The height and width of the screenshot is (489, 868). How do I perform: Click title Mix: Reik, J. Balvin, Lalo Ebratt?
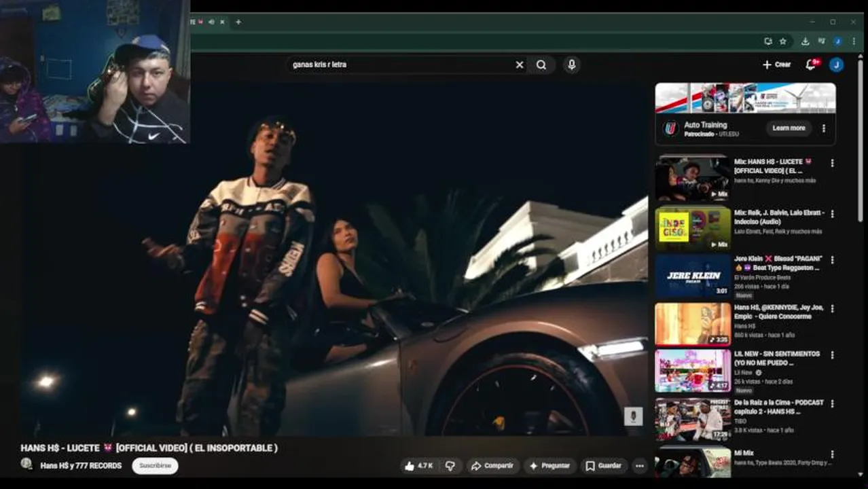[779, 217]
